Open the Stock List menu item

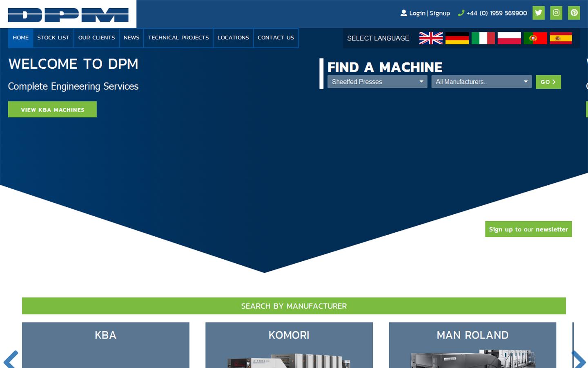(x=53, y=38)
